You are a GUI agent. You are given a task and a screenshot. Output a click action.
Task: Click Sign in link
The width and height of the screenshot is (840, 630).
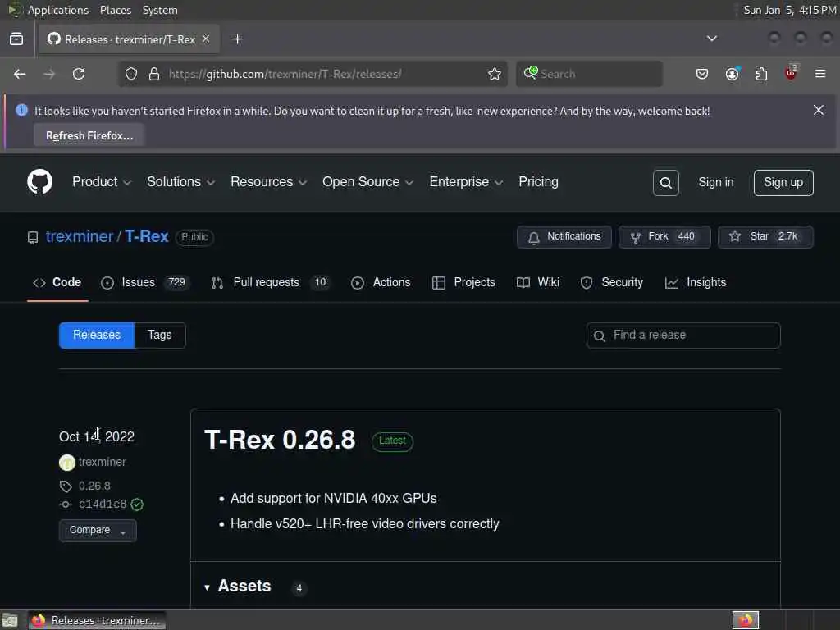(x=715, y=183)
